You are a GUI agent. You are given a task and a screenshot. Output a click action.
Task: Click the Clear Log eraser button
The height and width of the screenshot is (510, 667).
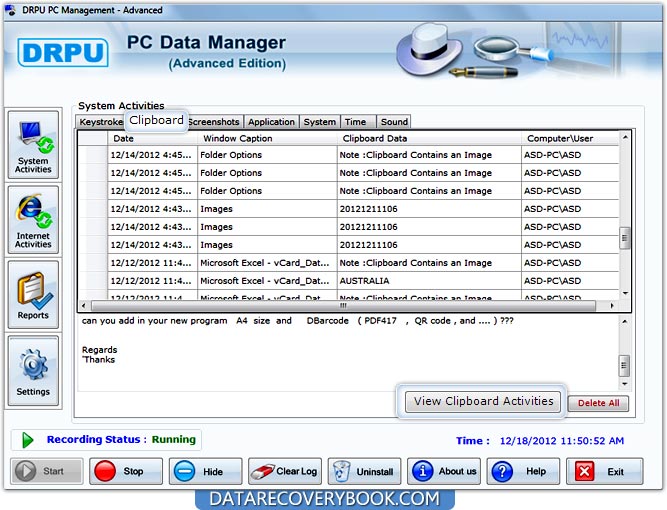pyautogui.click(x=285, y=471)
